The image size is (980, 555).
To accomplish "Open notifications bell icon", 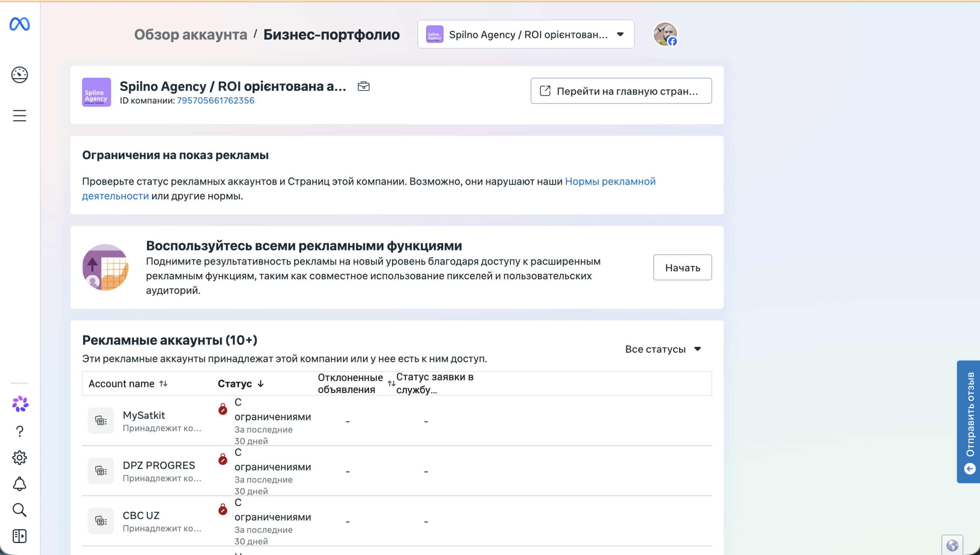I will point(20,484).
